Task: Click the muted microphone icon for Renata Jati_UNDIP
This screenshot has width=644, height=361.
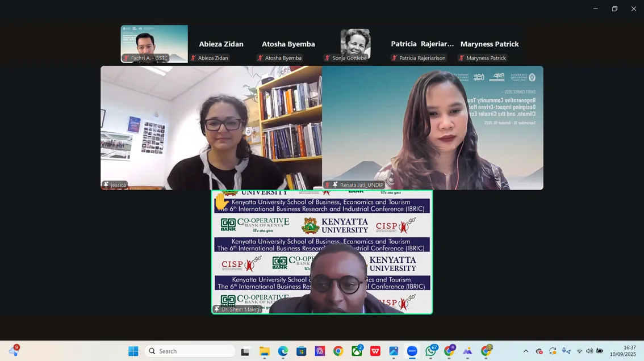Action: (328, 185)
